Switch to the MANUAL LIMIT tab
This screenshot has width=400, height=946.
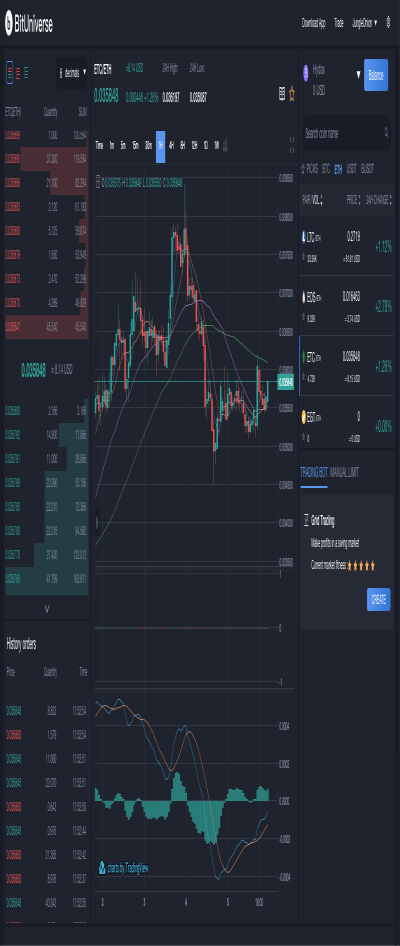pos(344,473)
